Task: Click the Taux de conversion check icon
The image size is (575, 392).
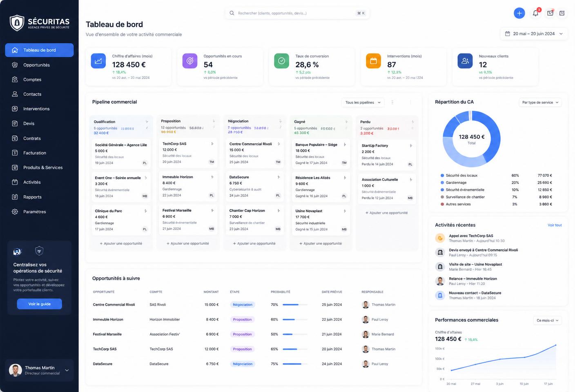Action: click(281, 61)
